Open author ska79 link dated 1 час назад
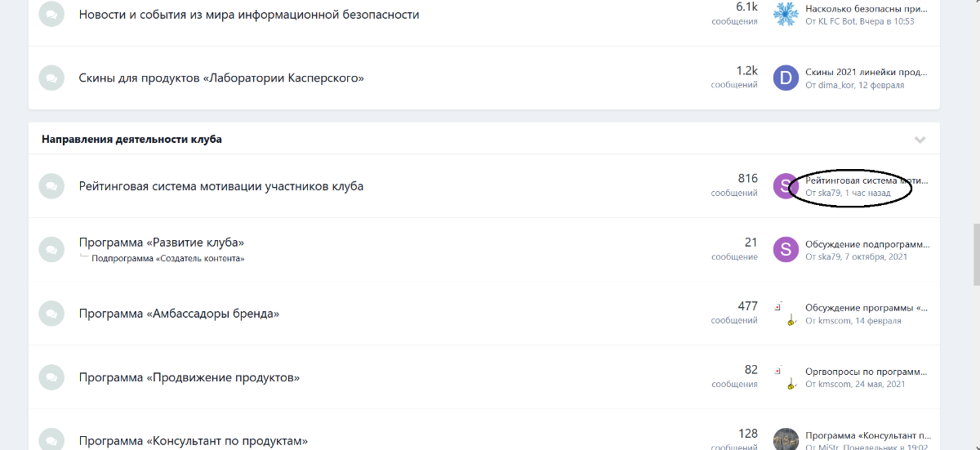 click(829, 193)
